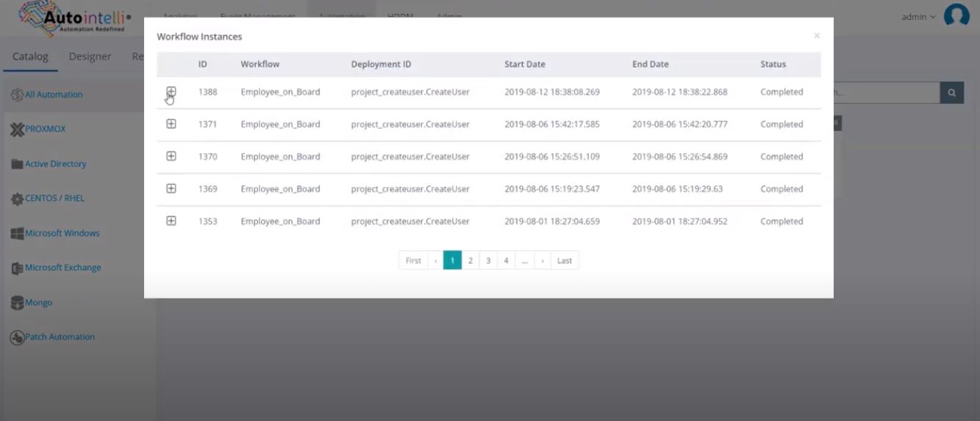Select the Microsoft Windows category
Viewport: 980px width, 421px height.
click(x=62, y=233)
